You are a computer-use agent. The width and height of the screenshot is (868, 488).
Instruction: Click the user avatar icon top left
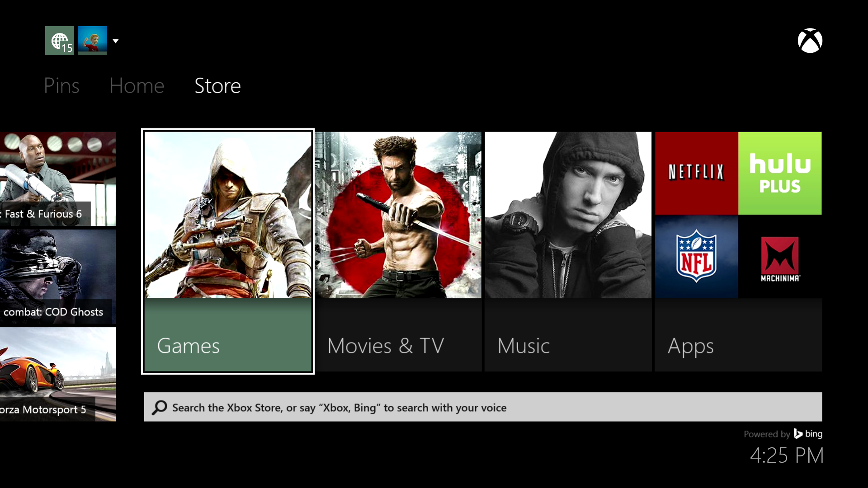tap(92, 41)
